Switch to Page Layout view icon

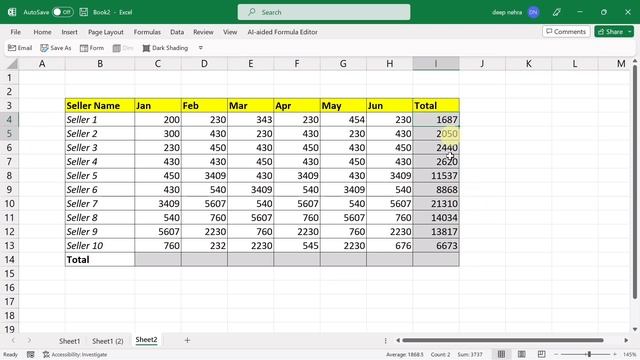pos(522,354)
